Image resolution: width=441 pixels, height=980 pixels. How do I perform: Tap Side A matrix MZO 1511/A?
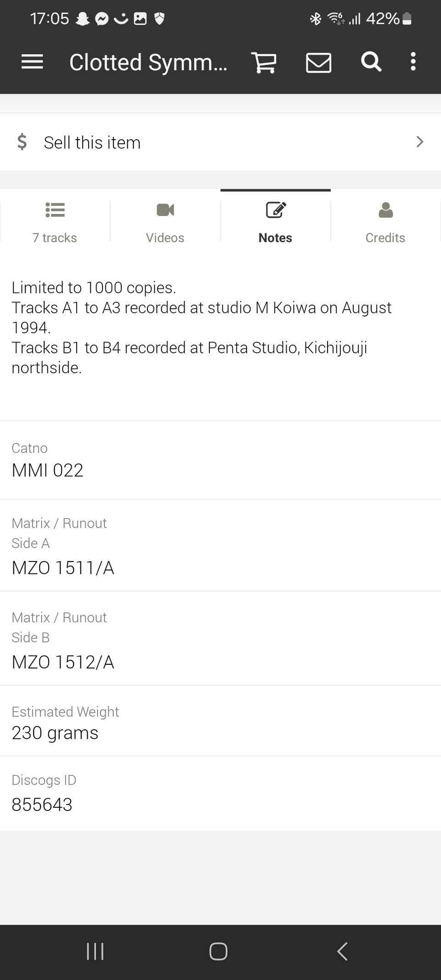pos(63,568)
